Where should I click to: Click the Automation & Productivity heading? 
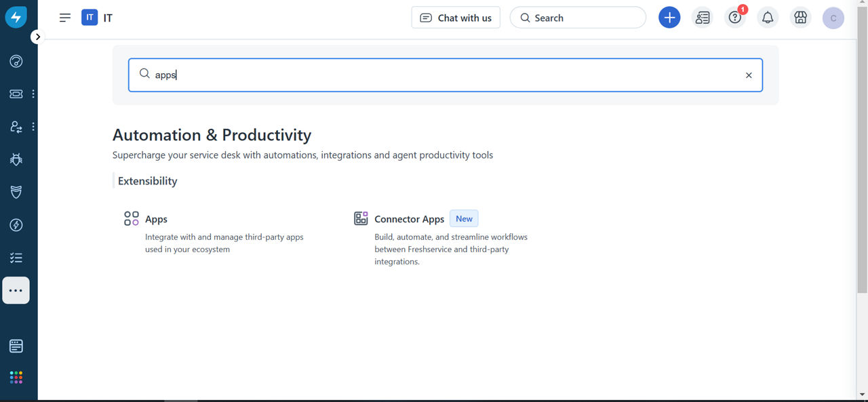pyautogui.click(x=212, y=135)
